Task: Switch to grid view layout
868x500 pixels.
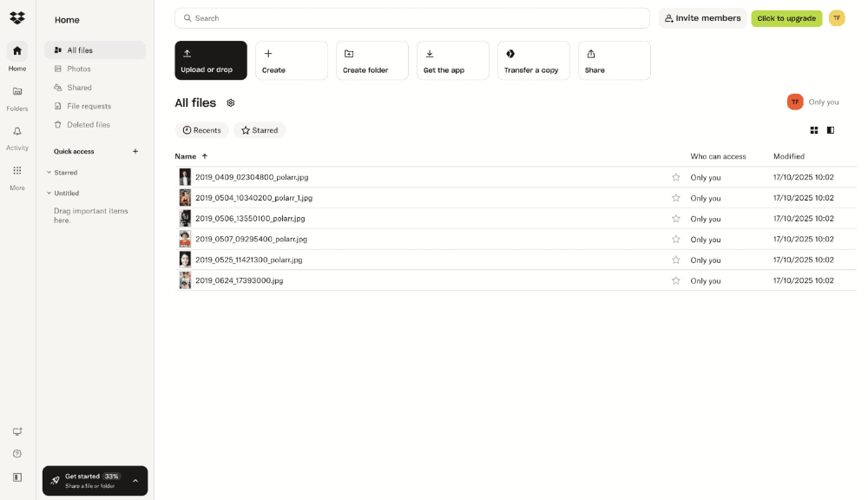Action: (x=814, y=130)
